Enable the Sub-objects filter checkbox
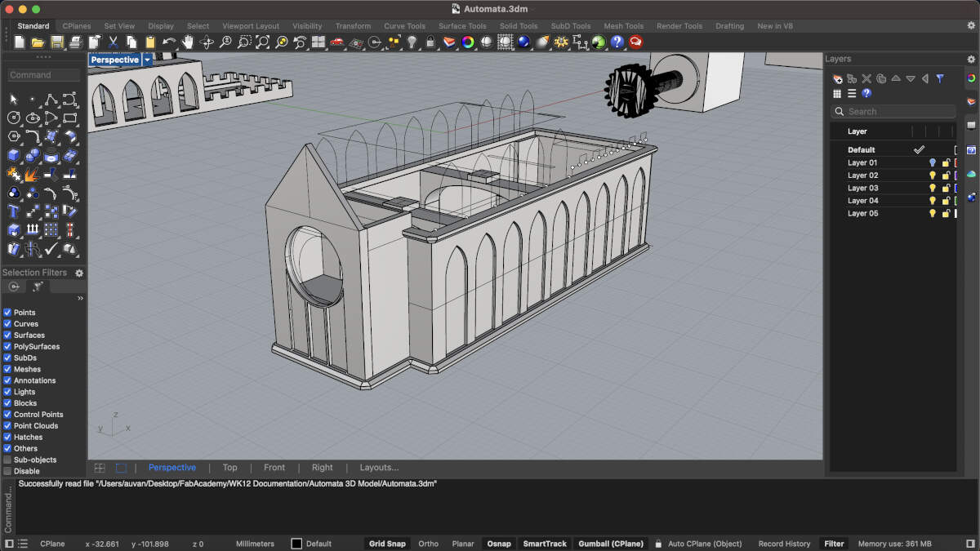Screen dimensions: 980x551 (7, 460)
